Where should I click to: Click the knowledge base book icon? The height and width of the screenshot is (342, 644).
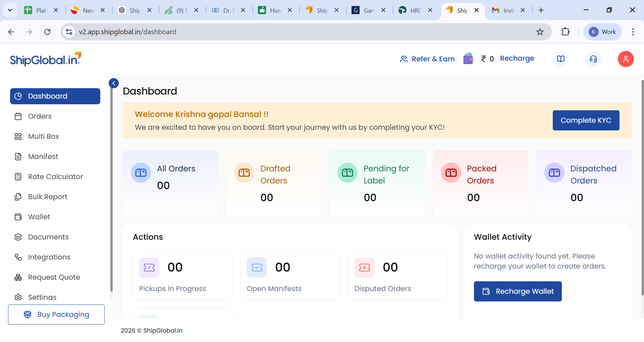pyautogui.click(x=561, y=59)
